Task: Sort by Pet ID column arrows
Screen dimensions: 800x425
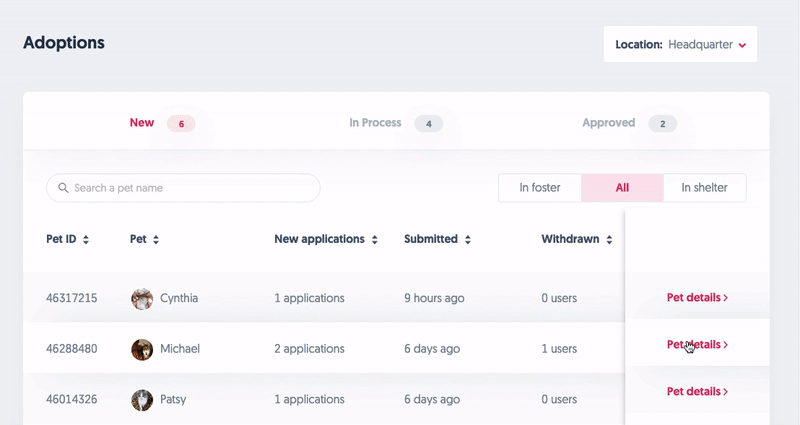Action: (x=86, y=240)
